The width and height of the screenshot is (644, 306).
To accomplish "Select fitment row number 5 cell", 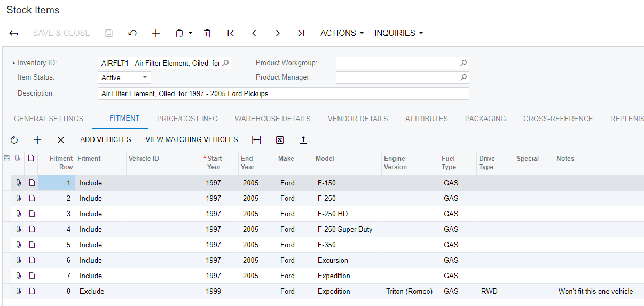I will 56,245.
